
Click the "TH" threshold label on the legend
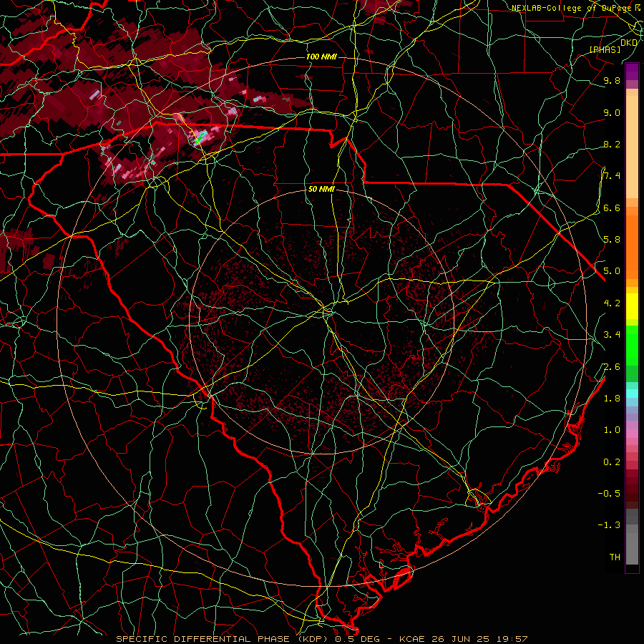[x=615, y=557]
